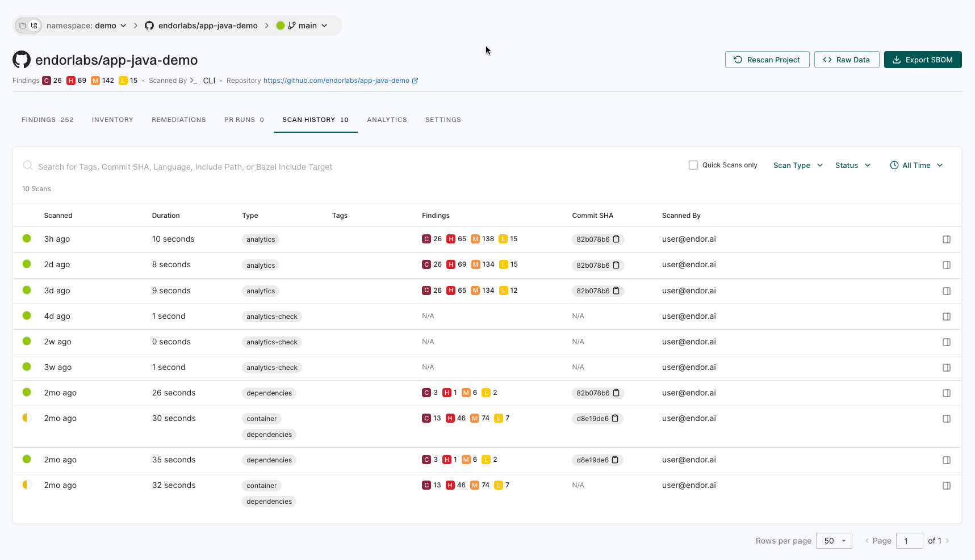Viewport: 975px width, 560px height.
Task: Switch to the Findings tab
Action: tap(47, 120)
